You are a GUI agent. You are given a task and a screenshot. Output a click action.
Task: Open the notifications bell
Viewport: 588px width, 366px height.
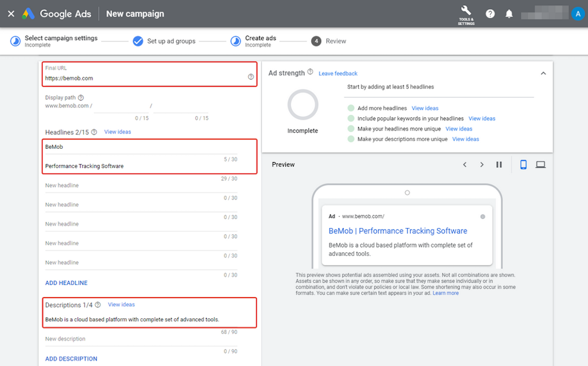tap(509, 14)
